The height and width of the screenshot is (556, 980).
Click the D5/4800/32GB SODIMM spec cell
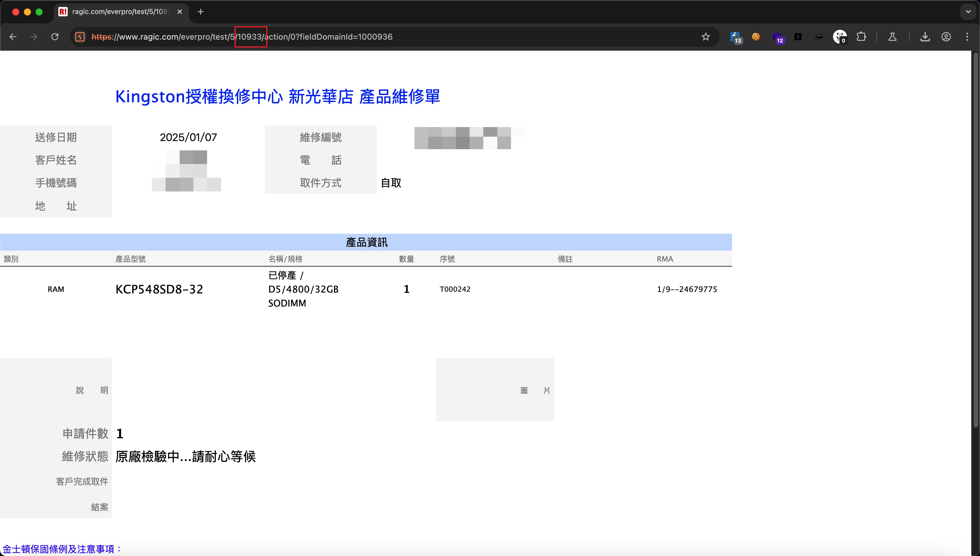303,289
